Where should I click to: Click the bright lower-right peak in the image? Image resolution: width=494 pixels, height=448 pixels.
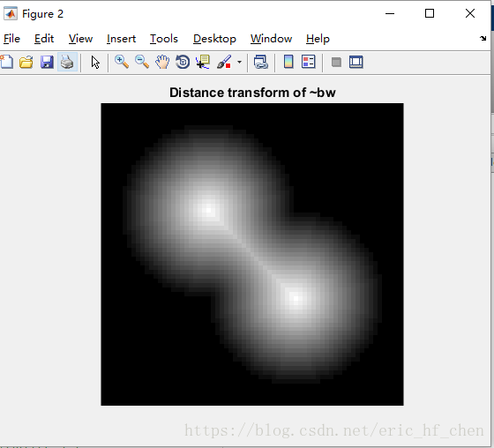click(296, 298)
